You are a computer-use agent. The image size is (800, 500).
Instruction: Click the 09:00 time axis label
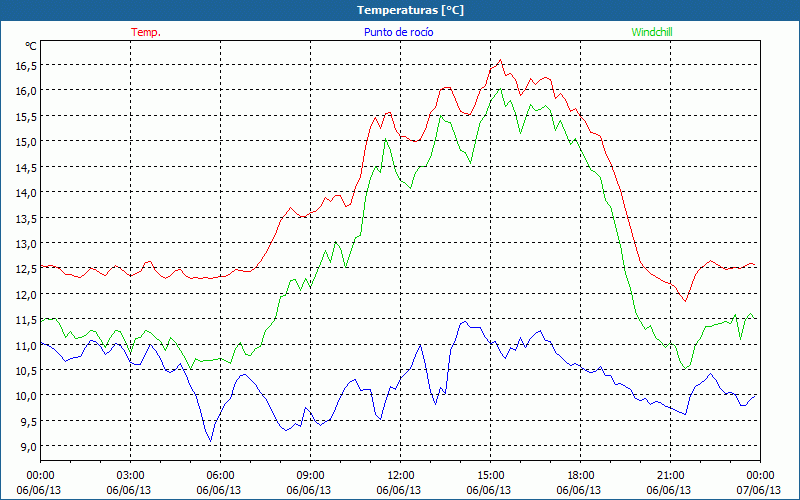[x=310, y=476]
